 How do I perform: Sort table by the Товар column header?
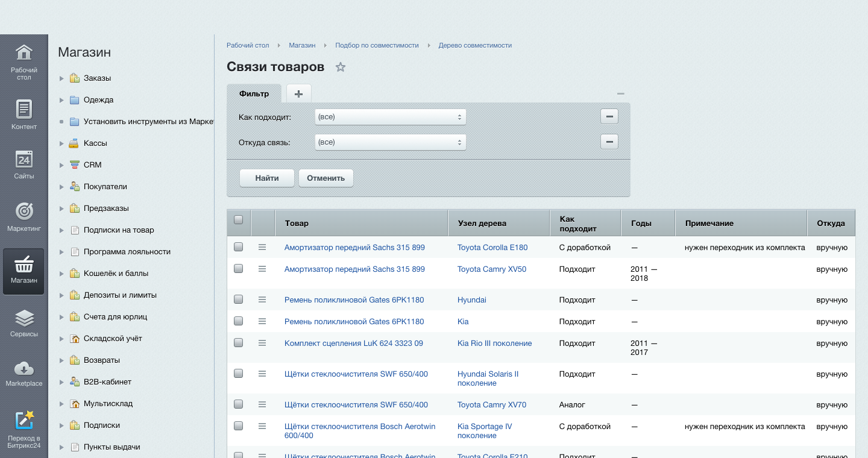362,223
